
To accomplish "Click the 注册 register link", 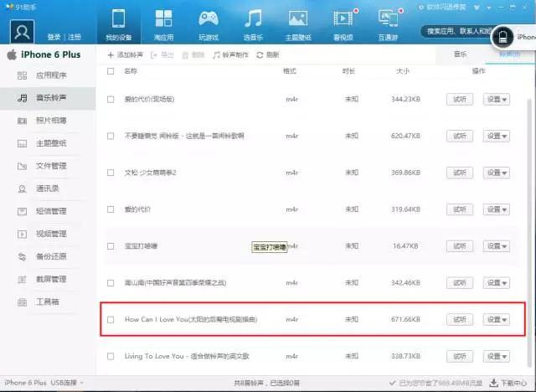I will pyautogui.click(x=75, y=37).
